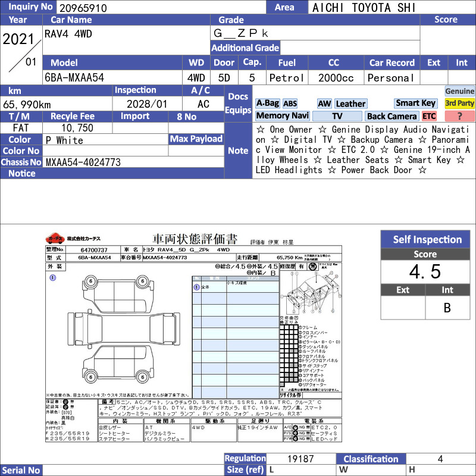Click the year 2021

(x=18, y=39)
